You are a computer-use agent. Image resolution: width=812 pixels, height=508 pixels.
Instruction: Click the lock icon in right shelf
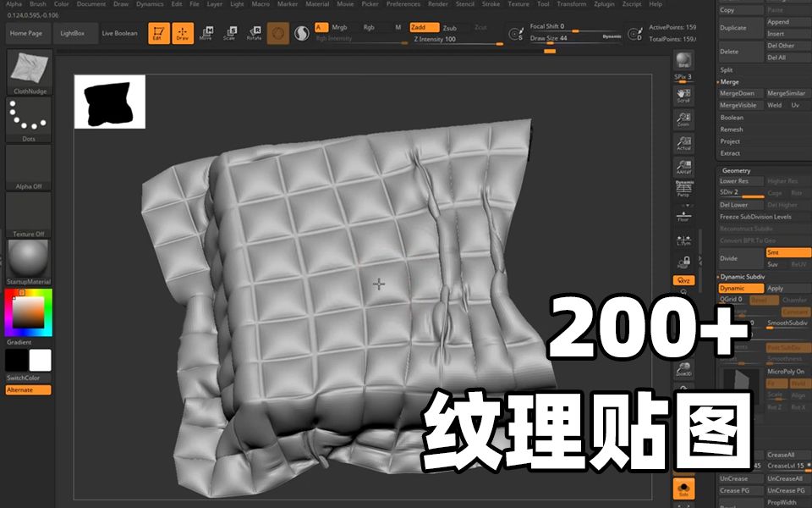pos(683,262)
